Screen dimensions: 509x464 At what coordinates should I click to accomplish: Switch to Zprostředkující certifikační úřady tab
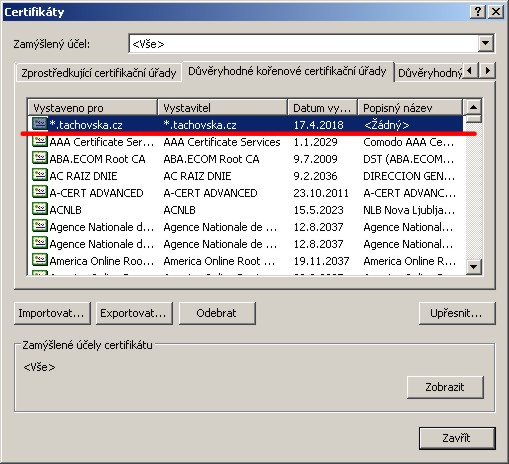[99, 73]
